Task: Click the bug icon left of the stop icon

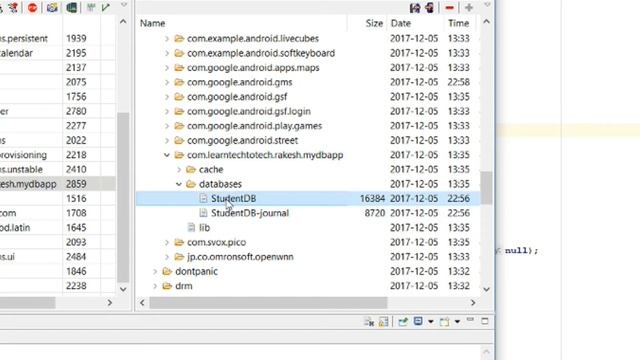Action: 13,7
